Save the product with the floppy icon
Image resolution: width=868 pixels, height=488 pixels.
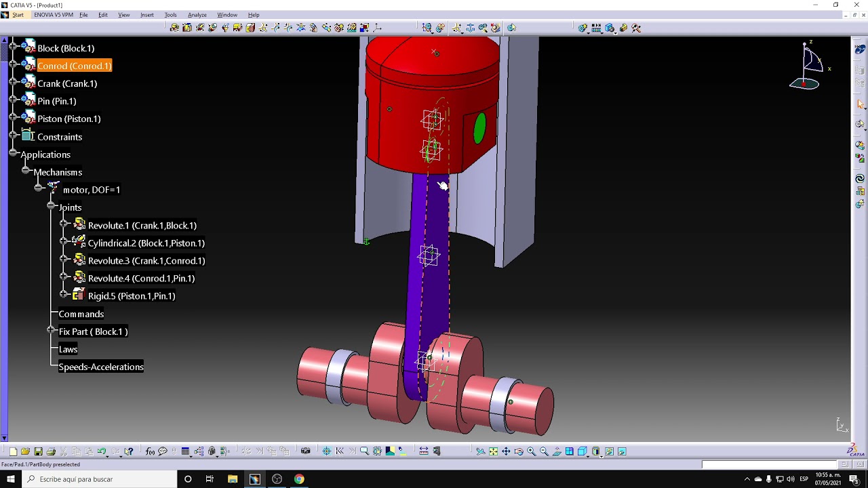click(x=38, y=451)
